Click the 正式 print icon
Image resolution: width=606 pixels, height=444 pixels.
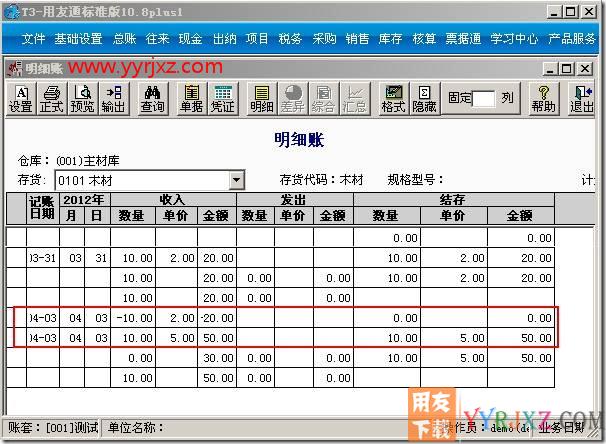click(51, 99)
